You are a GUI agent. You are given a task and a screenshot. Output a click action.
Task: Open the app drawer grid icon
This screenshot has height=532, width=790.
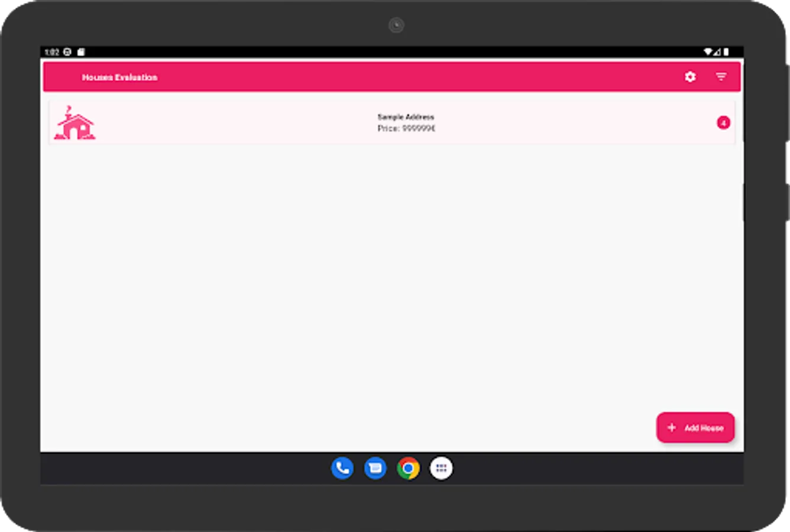441,468
